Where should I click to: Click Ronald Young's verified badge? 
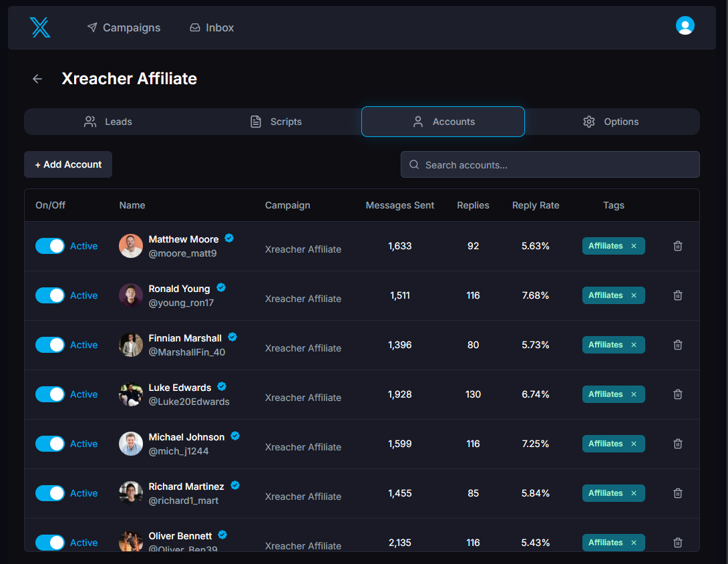221,287
